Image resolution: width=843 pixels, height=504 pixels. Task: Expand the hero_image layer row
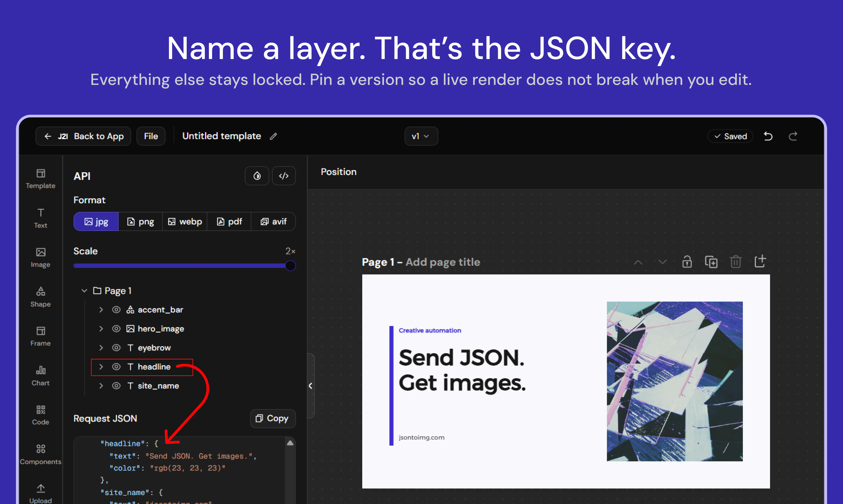(101, 329)
